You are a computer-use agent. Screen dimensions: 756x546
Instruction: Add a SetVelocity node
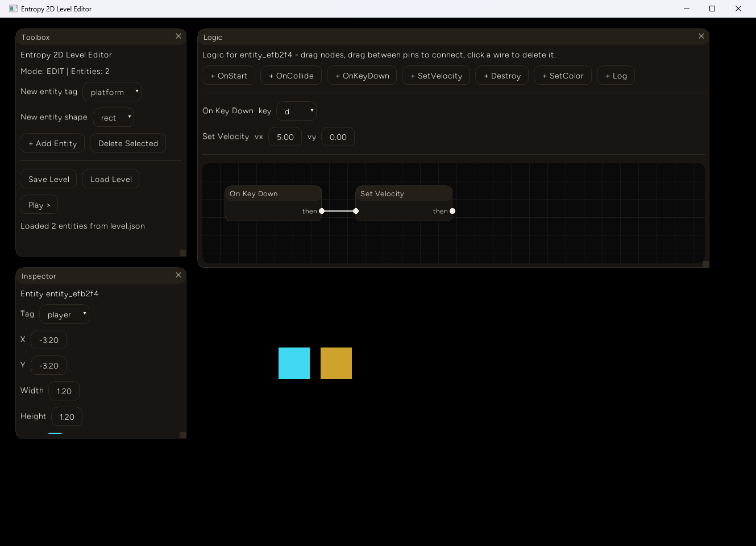click(436, 76)
